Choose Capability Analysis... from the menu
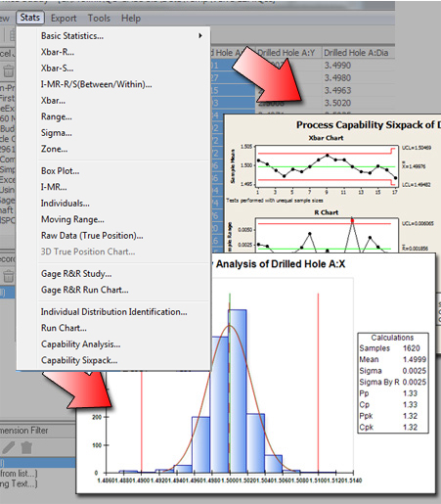Image resolution: width=441 pixels, height=504 pixels. 113,344
